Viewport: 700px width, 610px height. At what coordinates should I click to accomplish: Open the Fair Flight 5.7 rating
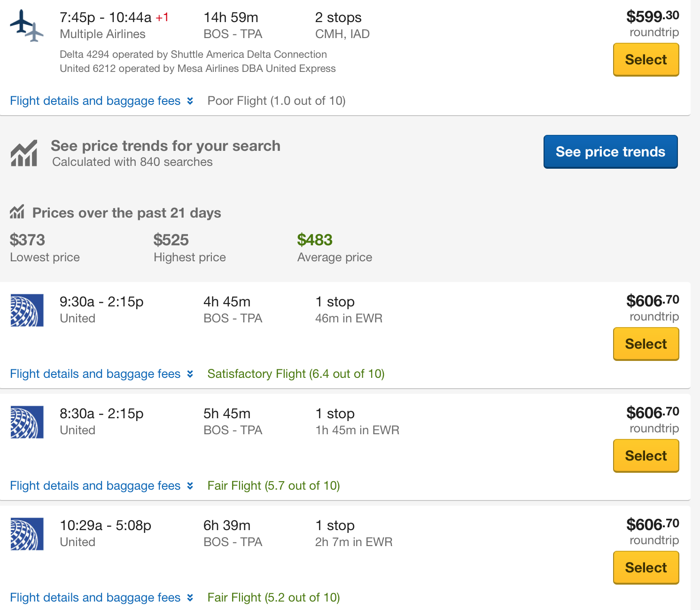[273, 486]
